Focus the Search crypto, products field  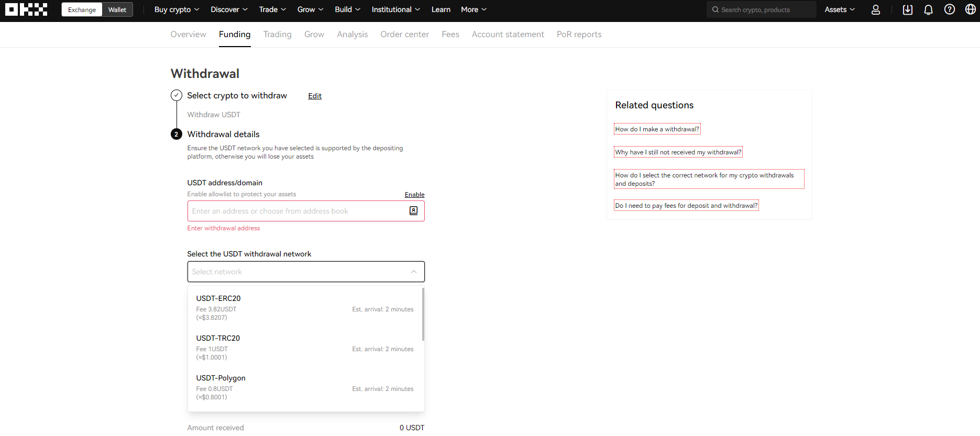pyautogui.click(x=761, y=9)
